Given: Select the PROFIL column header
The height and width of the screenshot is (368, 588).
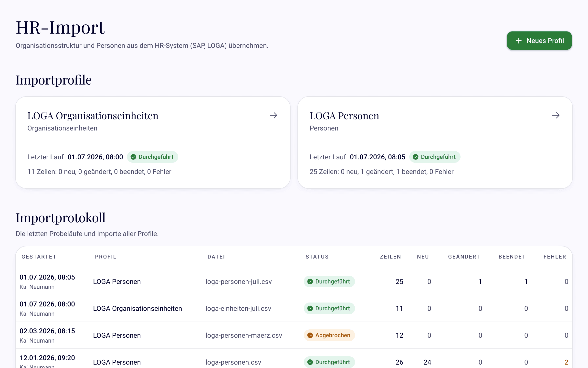Looking at the screenshot, I should coord(105,257).
